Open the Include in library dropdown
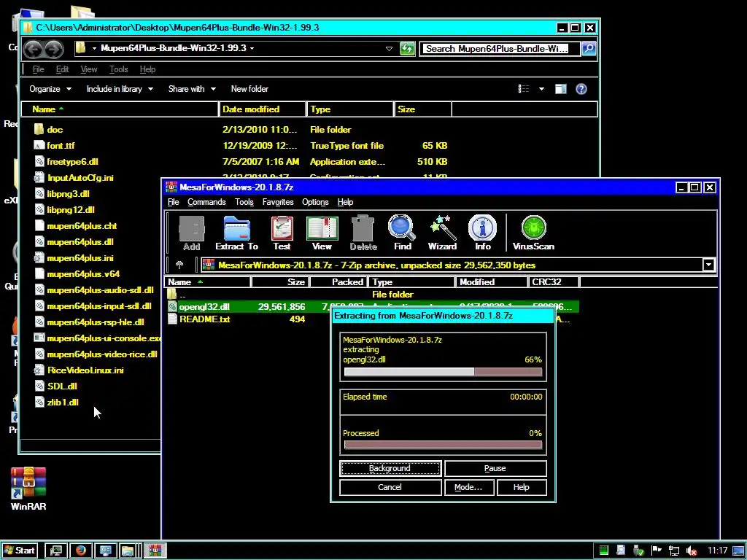This screenshot has width=747, height=560. coord(120,89)
